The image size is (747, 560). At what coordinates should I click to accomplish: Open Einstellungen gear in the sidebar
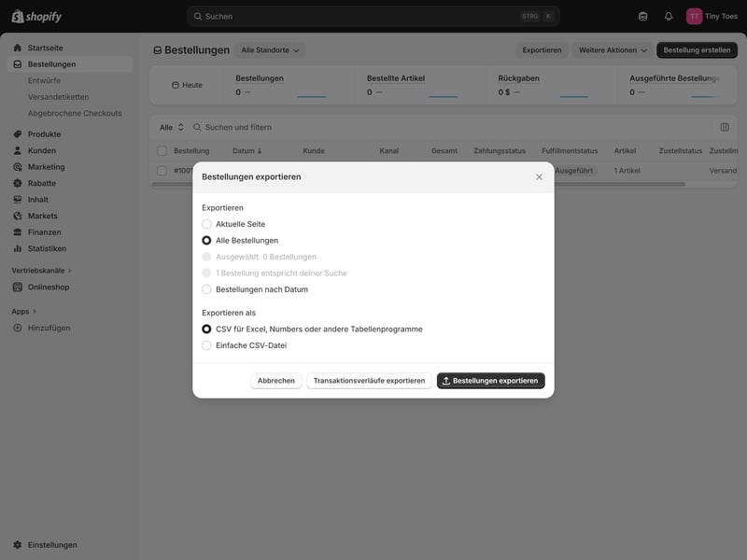tap(18, 545)
